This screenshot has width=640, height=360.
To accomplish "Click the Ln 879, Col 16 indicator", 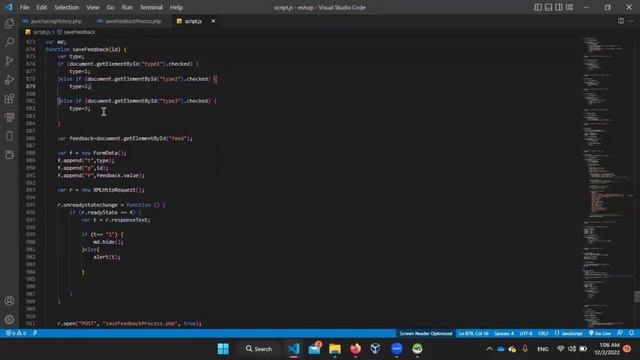I will 473,333.
